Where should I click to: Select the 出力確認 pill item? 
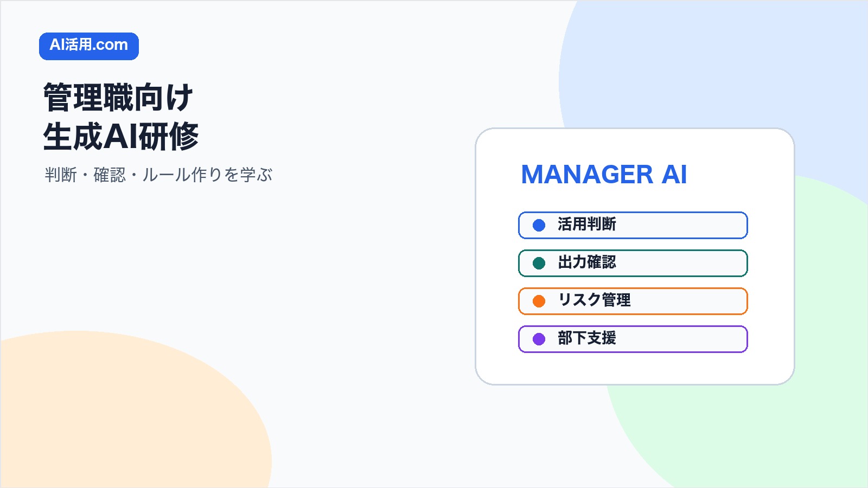point(633,263)
